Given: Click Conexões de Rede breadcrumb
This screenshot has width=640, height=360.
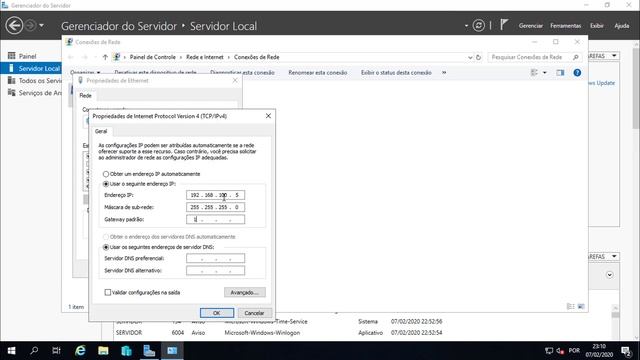Looking at the screenshot, I should tap(257, 57).
